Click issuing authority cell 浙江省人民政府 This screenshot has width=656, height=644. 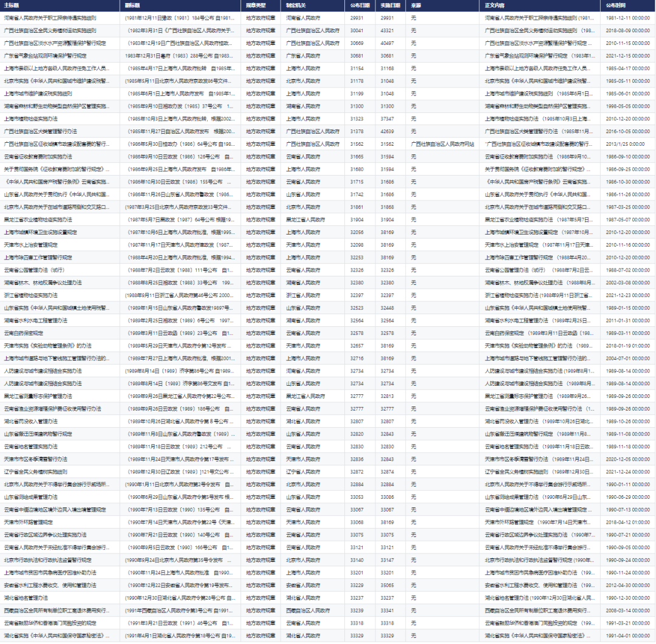pos(303,295)
